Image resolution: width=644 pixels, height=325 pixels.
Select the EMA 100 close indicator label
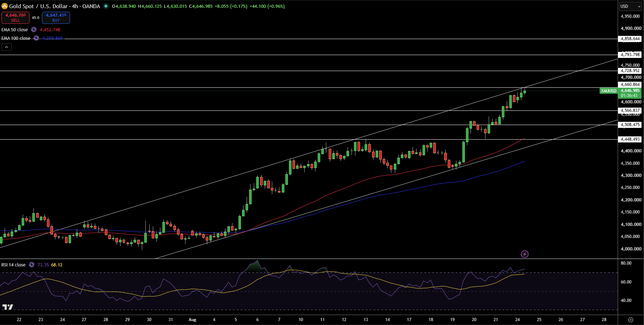[16, 38]
